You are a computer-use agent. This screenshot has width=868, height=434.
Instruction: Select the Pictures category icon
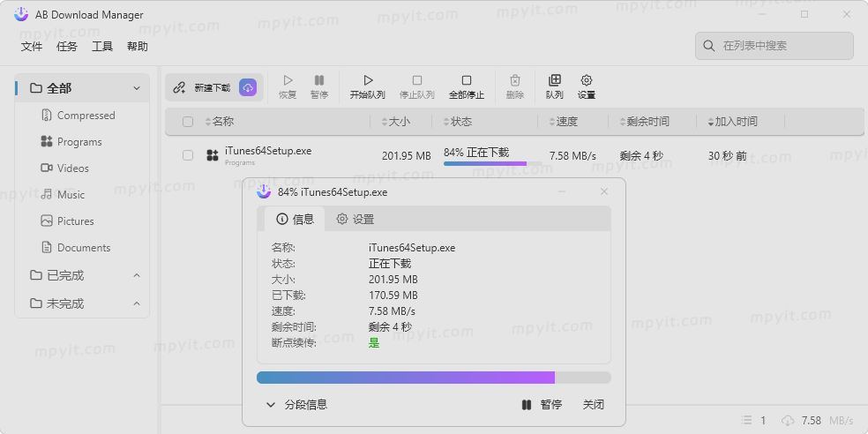47,221
